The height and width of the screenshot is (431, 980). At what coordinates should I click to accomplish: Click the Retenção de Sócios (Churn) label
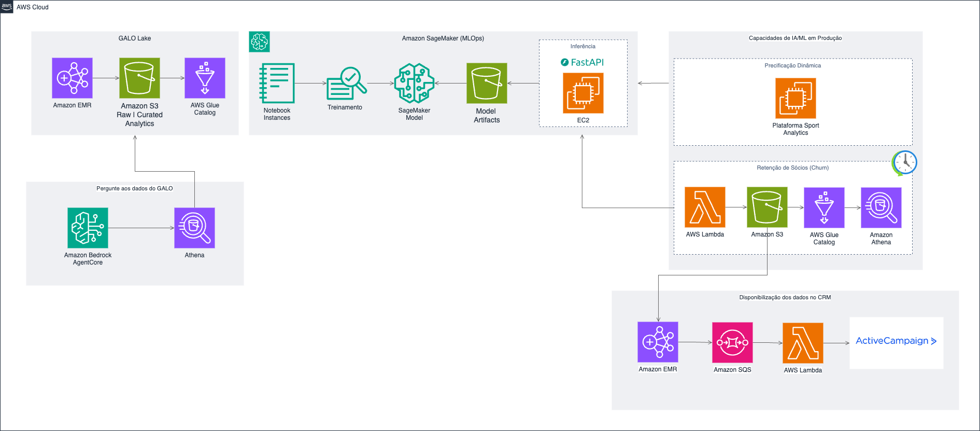coord(792,168)
